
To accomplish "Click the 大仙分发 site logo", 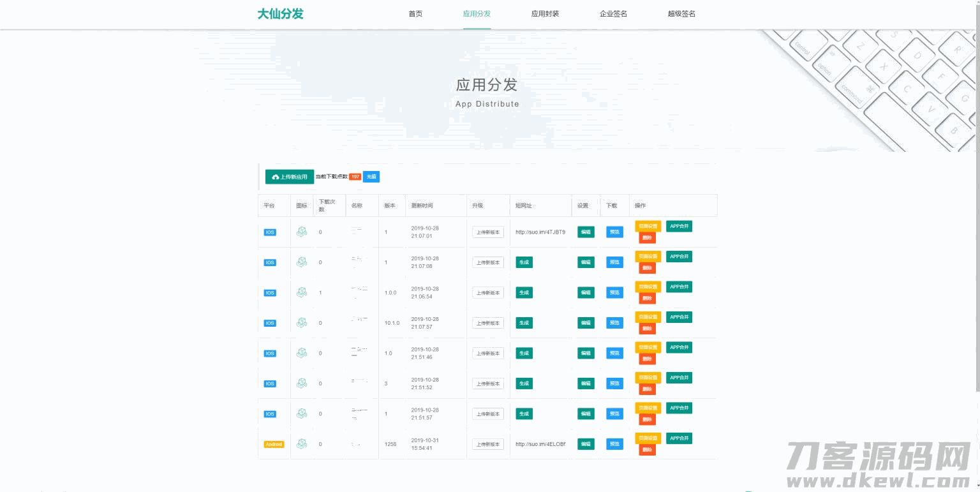I will pyautogui.click(x=280, y=14).
